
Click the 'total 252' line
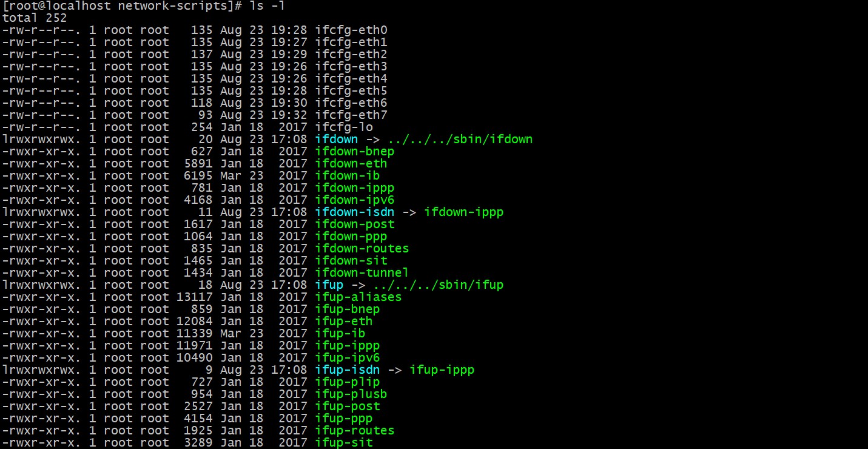(35, 18)
